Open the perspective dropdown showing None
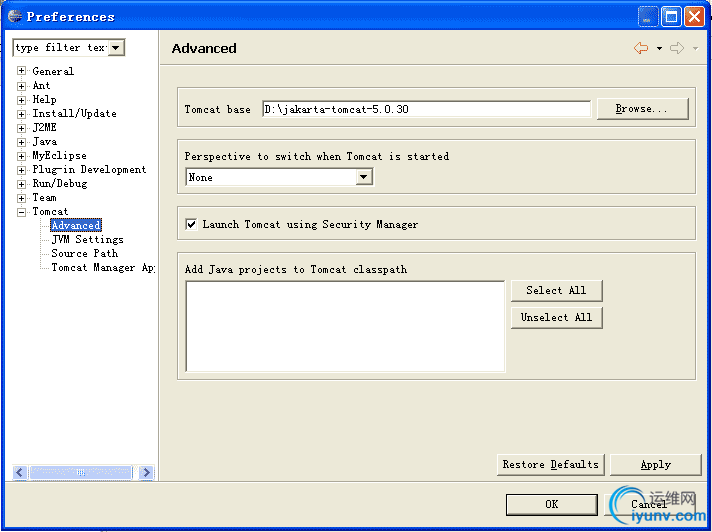This screenshot has height=532, width=712. [364, 177]
